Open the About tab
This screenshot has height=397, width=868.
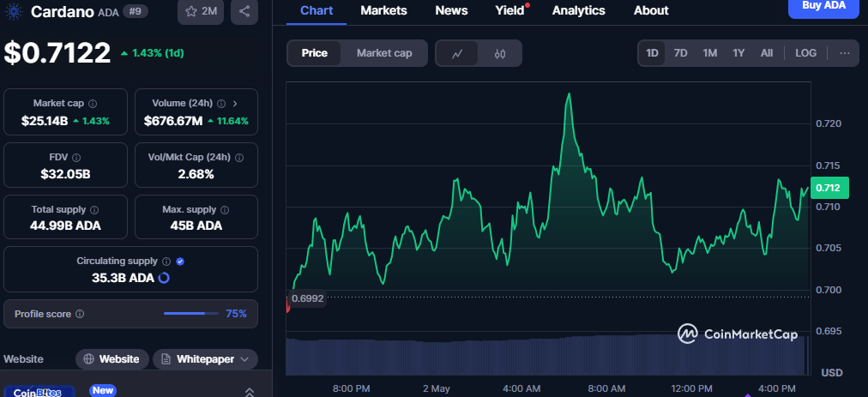(x=651, y=10)
